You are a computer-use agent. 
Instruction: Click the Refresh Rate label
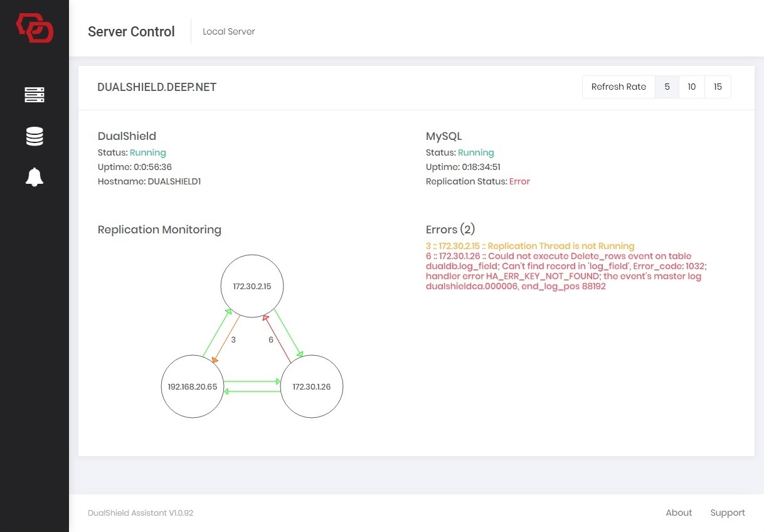(618, 87)
